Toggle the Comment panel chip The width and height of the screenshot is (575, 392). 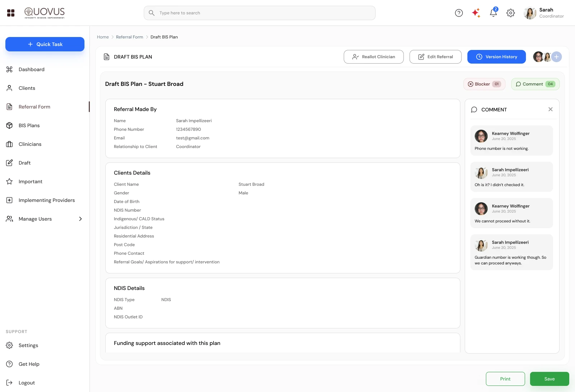(535, 84)
